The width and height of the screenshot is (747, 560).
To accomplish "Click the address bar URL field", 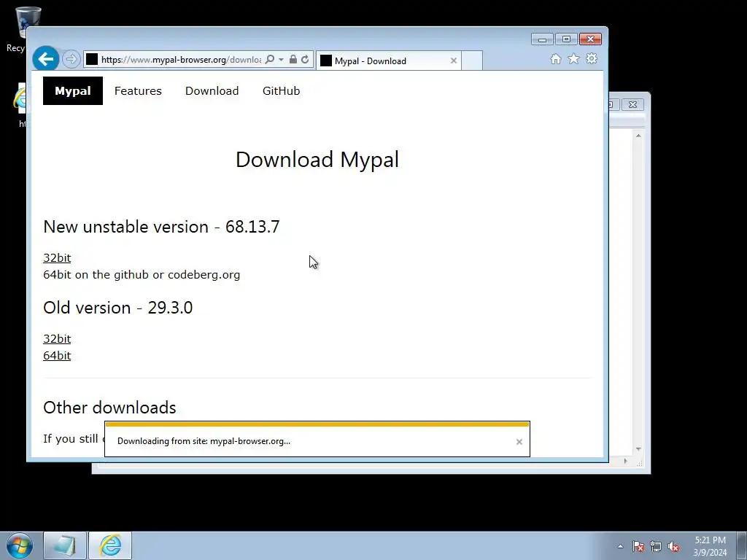I will pos(181,60).
